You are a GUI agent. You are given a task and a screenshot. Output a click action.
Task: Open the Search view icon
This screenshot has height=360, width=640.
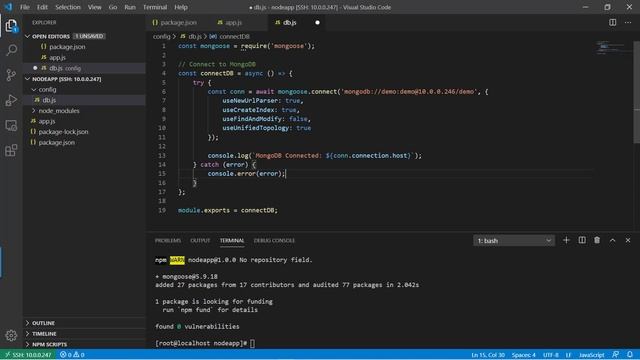click(11, 50)
